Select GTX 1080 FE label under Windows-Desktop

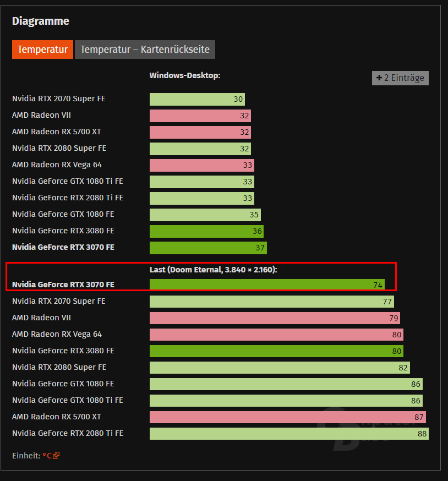tap(63, 215)
